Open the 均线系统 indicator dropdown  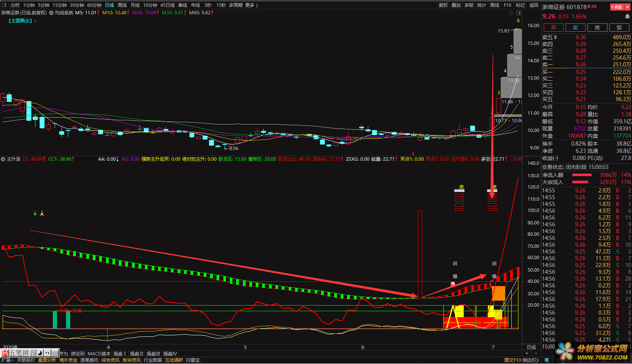pos(51,13)
